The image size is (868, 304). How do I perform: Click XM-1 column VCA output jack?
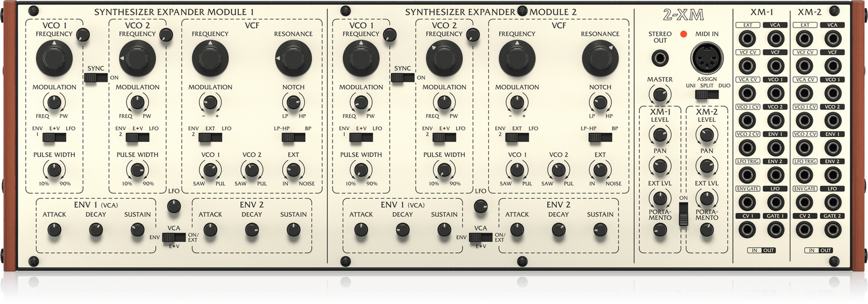[775, 39]
